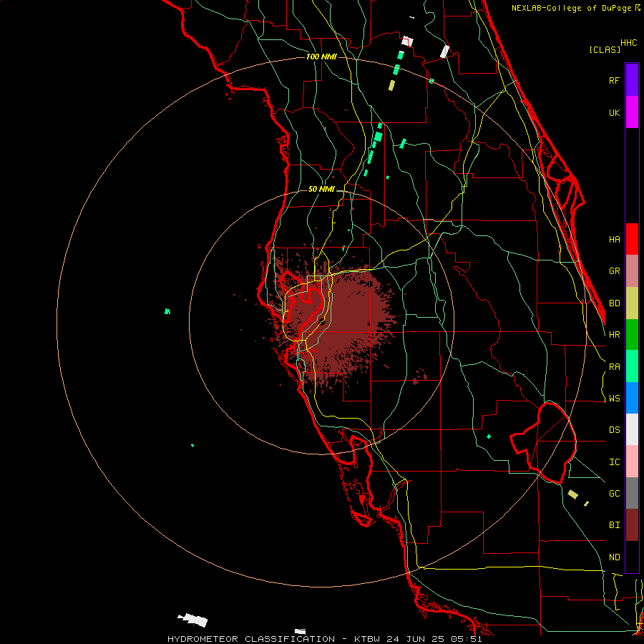Click the 'UK' legend label
This screenshot has height=644, width=644.
pos(615,113)
